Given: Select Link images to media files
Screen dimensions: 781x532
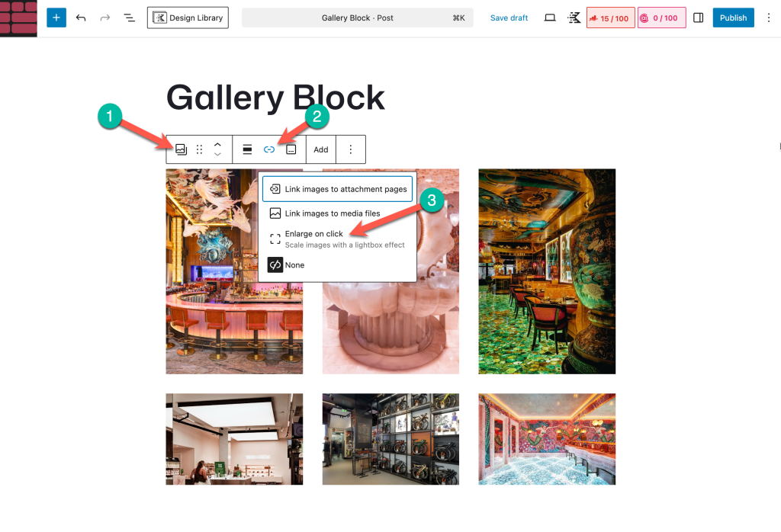Looking at the screenshot, I should [x=332, y=213].
